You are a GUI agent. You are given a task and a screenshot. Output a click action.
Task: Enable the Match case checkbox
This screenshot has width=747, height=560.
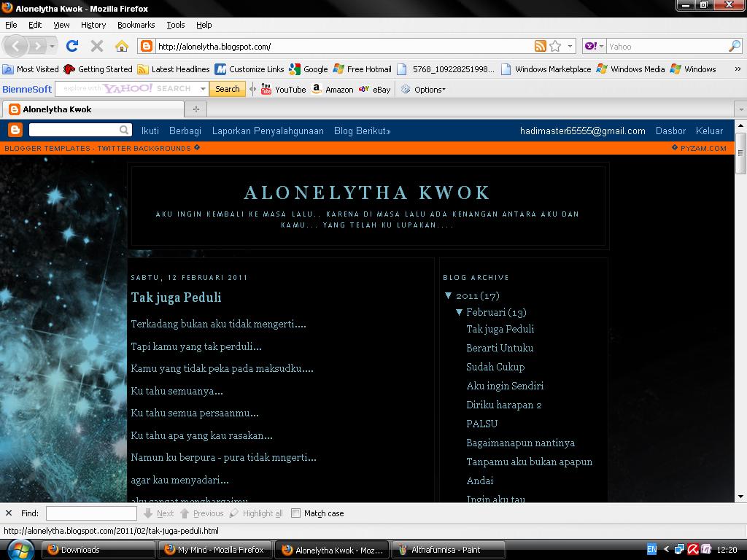[296, 513]
